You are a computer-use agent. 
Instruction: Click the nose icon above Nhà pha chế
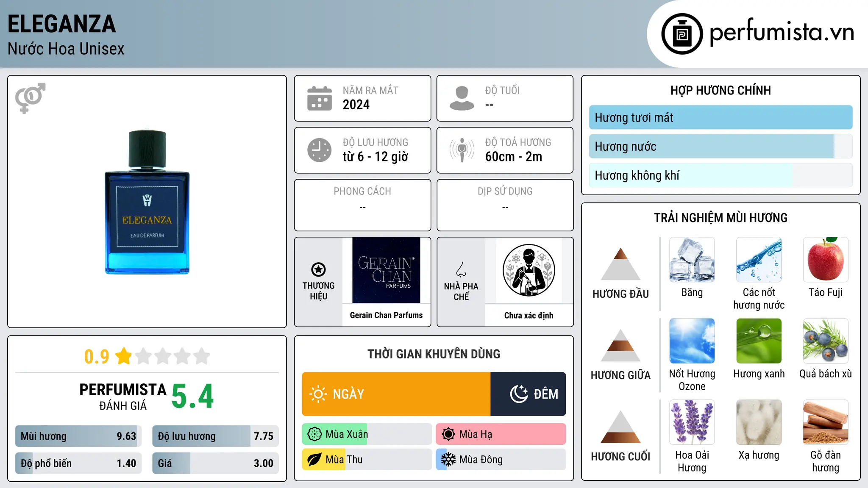tap(461, 269)
